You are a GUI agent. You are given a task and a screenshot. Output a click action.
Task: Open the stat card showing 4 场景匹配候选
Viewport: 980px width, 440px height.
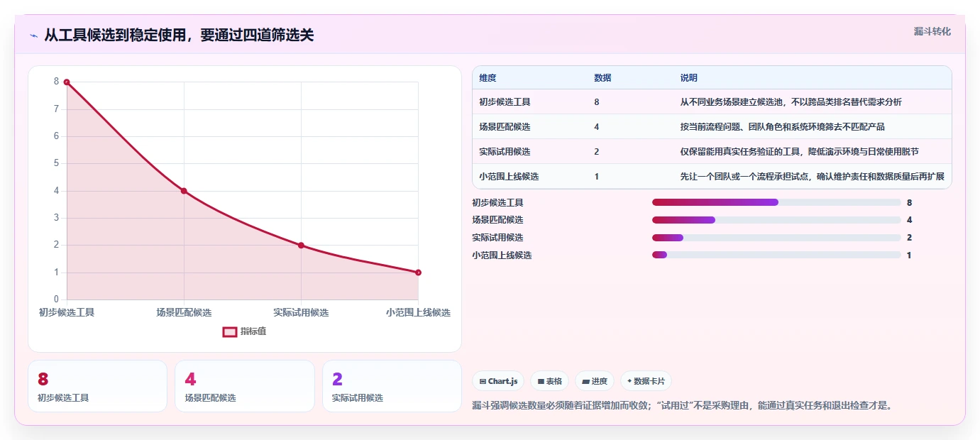(x=245, y=386)
